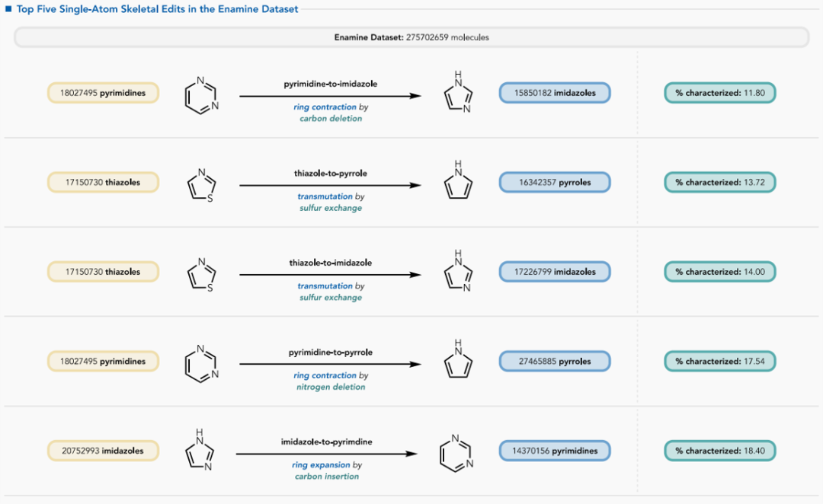The width and height of the screenshot is (823, 504).
Task: Click pyrrole structure beside 27465885 pyrroles
Action: tap(458, 362)
